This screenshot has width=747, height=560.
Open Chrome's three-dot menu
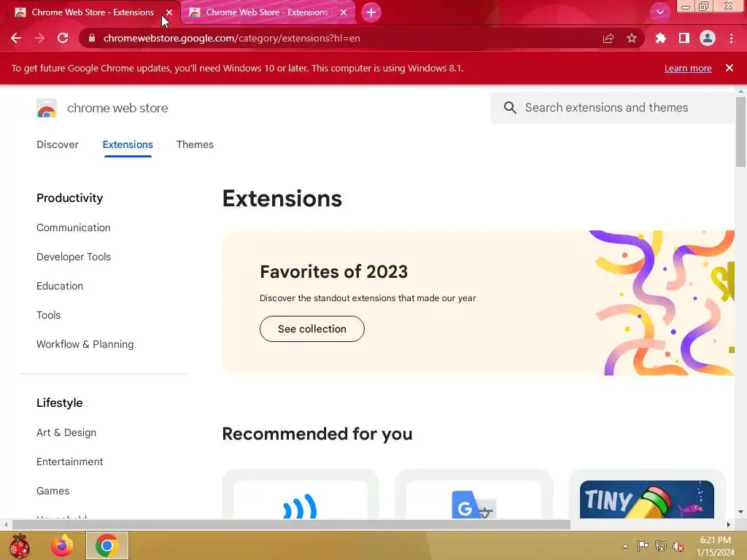pyautogui.click(x=731, y=38)
